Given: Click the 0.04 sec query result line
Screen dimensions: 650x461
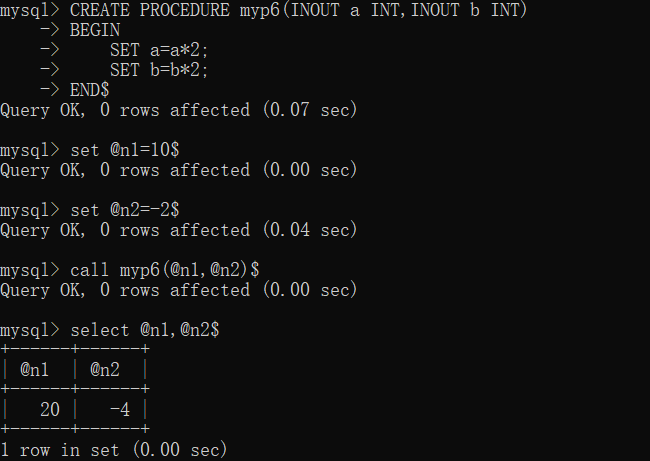Looking at the screenshot, I should coord(179,230).
